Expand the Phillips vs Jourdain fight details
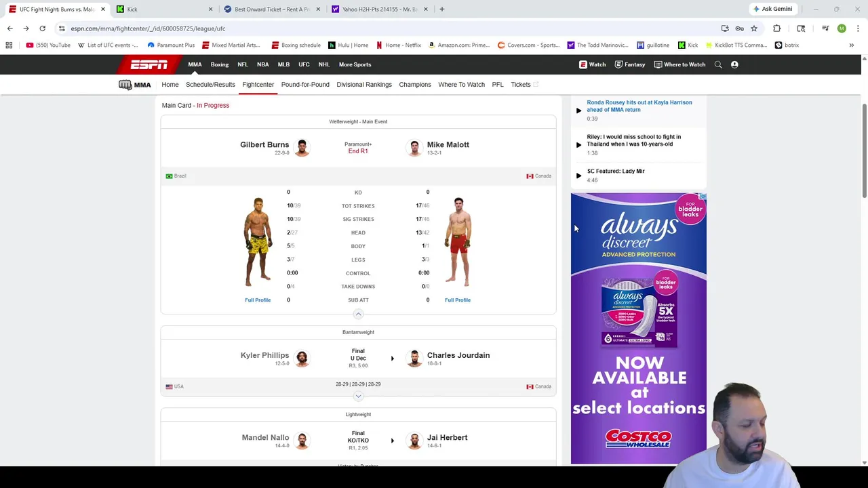This screenshot has height=488, width=868. pyautogui.click(x=358, y=396)
